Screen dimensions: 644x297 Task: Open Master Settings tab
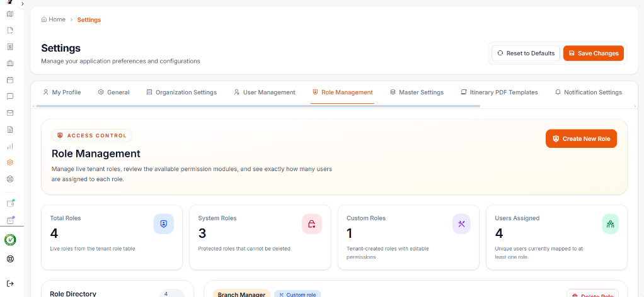[x=417, y=92]
